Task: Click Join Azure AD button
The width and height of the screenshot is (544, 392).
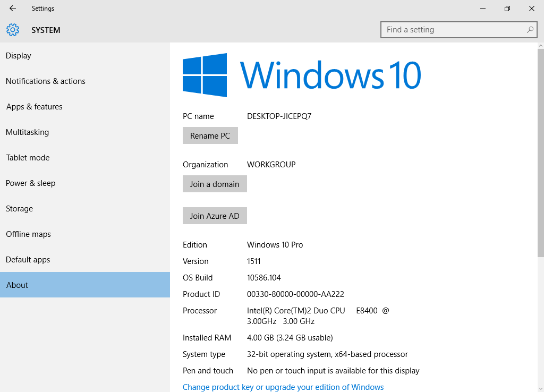Action: (215, 216)
